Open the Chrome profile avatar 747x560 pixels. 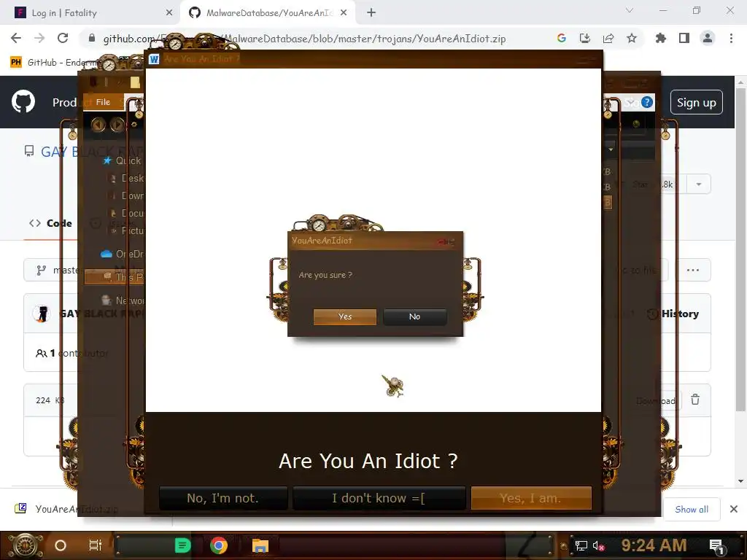click(x=708, y=38)
